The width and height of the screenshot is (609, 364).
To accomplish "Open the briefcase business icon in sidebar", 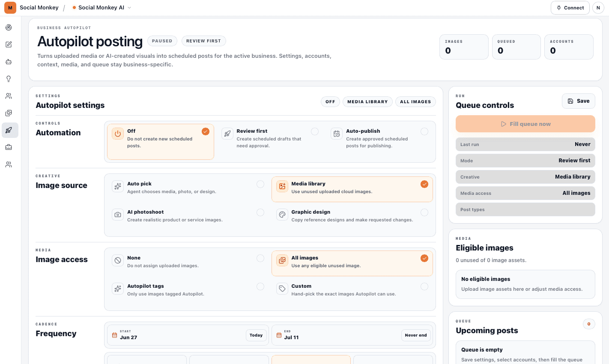I will coord(9,147).
